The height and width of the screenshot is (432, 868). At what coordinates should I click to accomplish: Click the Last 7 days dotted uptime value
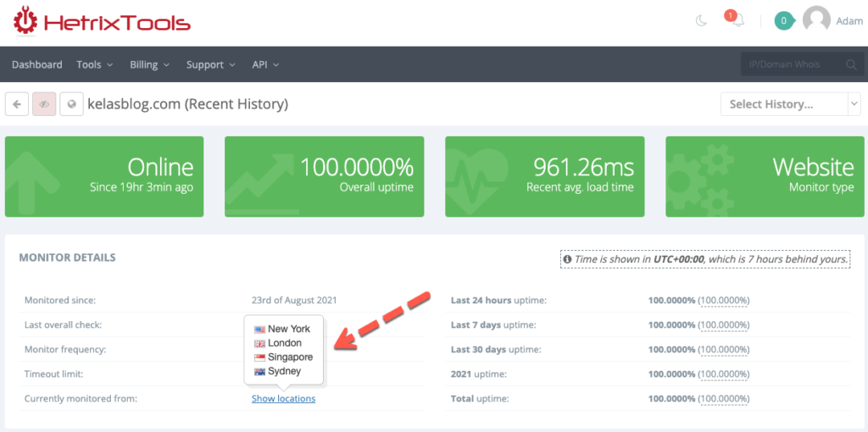pos(724,325)
